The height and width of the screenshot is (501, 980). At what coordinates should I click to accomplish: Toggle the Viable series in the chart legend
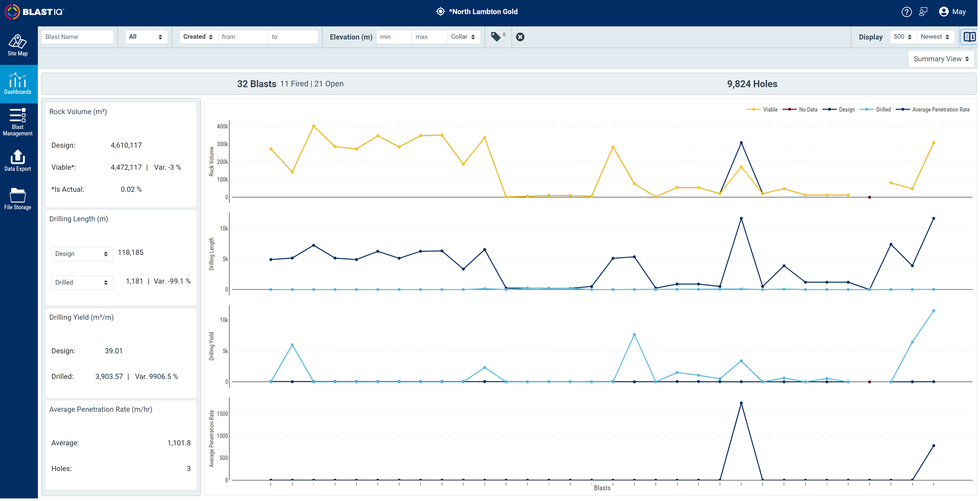(x=762, y=110)
